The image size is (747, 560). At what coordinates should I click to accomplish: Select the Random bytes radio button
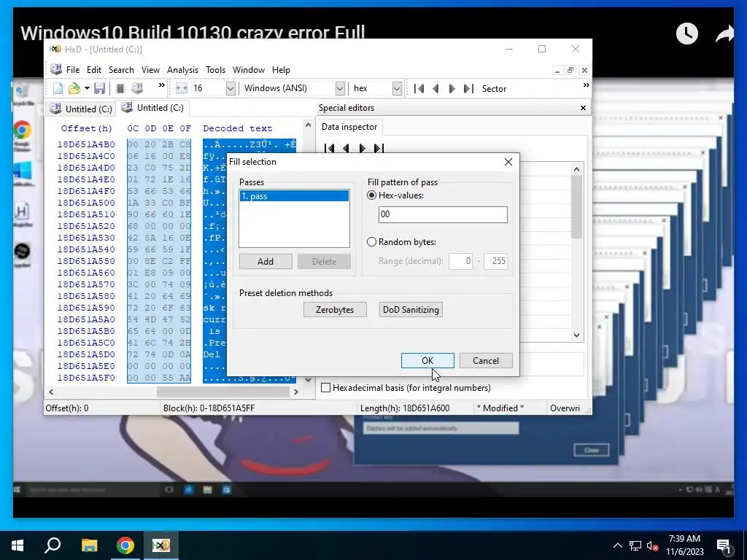click(371, 242)
